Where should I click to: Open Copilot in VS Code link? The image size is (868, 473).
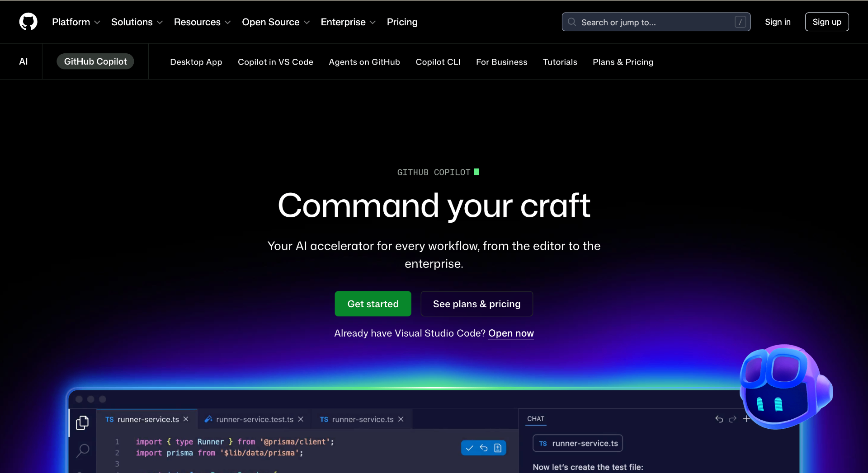(275, 62)
